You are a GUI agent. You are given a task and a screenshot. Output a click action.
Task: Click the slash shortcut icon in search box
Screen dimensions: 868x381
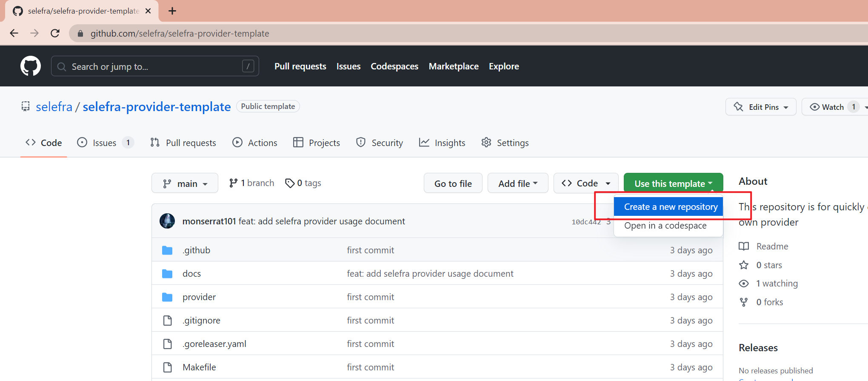click(x=248, y=66)
